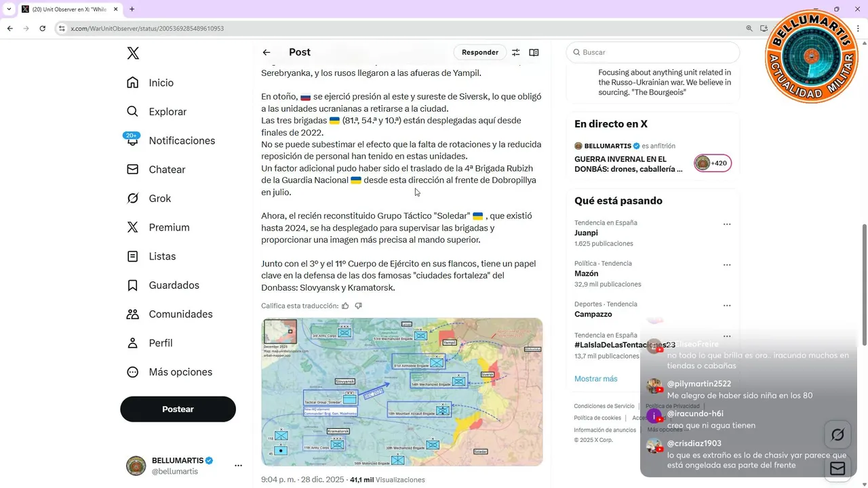Toggle reader view icon beside Responder
Screen dimensions: 868x488
point(534,52)
